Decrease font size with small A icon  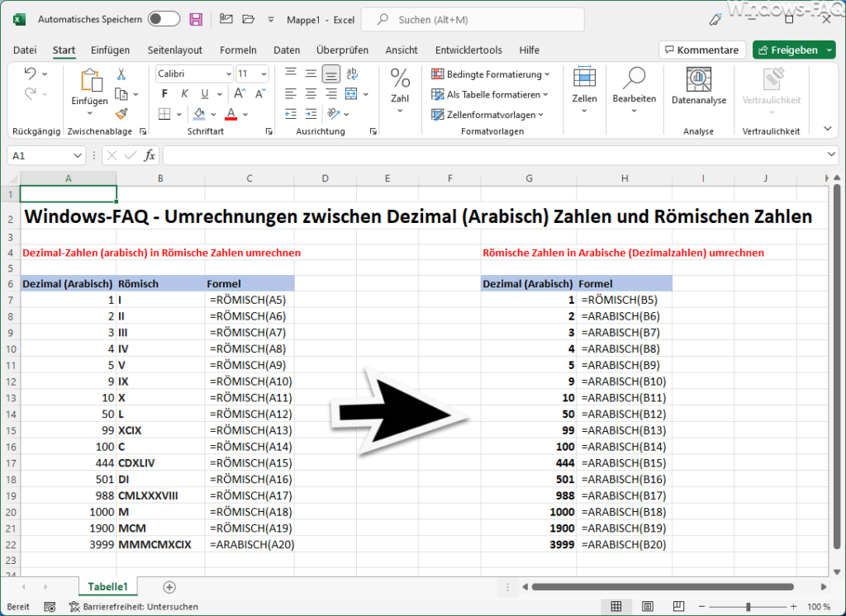[x=260, y=94]
